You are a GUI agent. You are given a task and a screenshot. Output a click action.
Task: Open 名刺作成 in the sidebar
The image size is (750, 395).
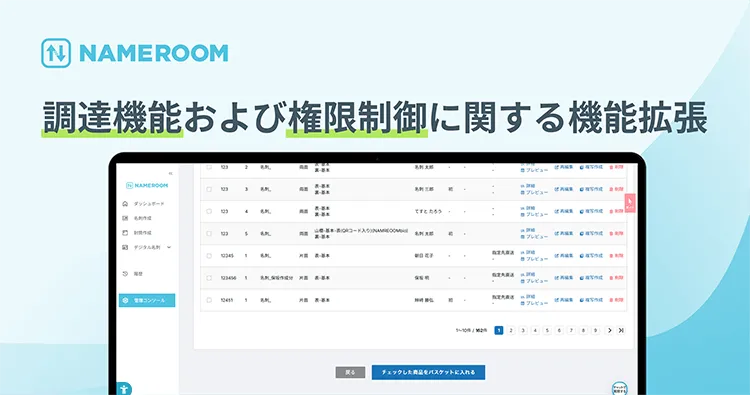coord(143,218)
